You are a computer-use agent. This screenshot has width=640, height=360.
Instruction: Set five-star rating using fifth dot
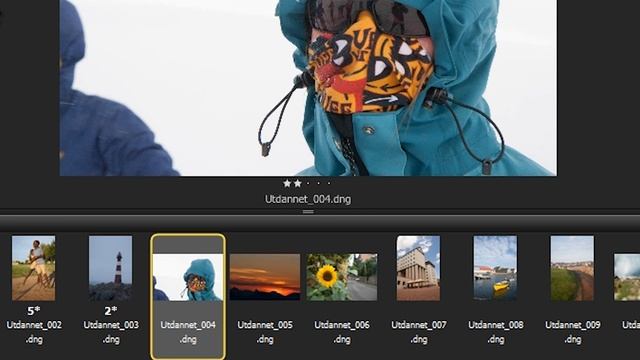(x=329, y=184)
